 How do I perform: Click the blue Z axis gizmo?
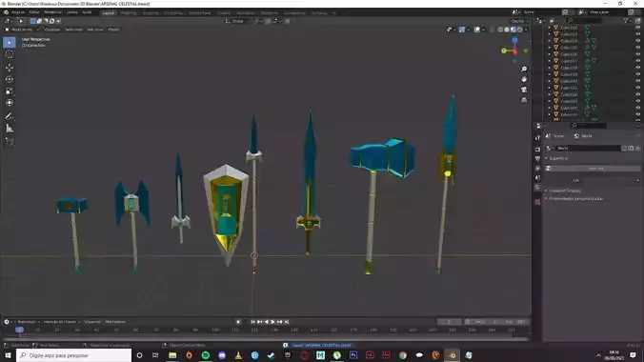pyautogui.click(x=514, y=40)
